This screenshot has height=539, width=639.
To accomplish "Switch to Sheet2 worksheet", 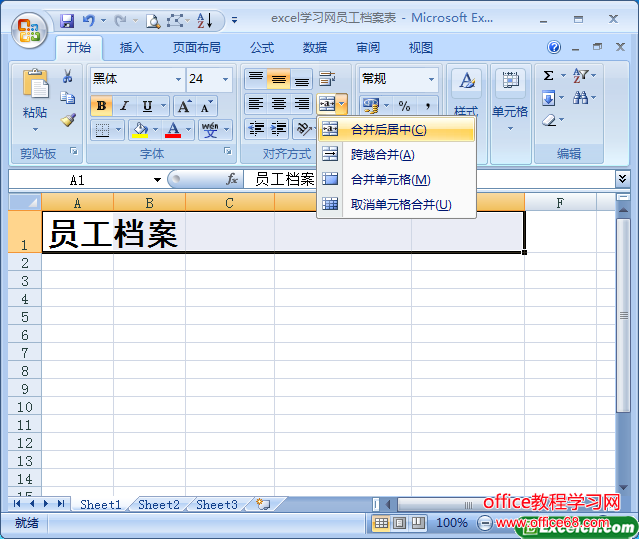I will (159, 505).
